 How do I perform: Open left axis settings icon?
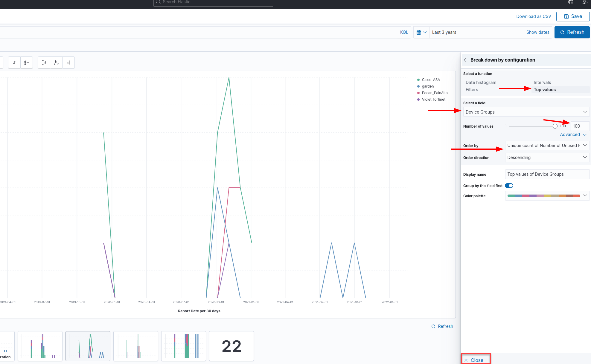(44, 62)
